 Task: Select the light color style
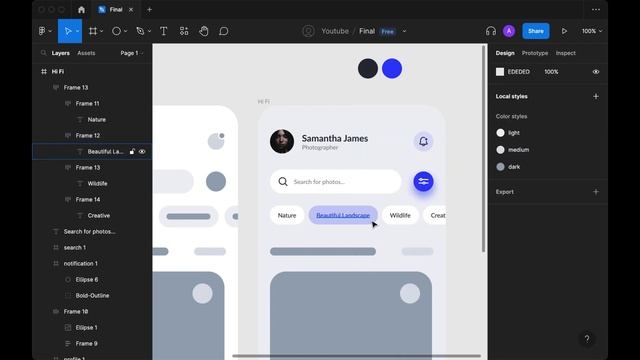508,133
